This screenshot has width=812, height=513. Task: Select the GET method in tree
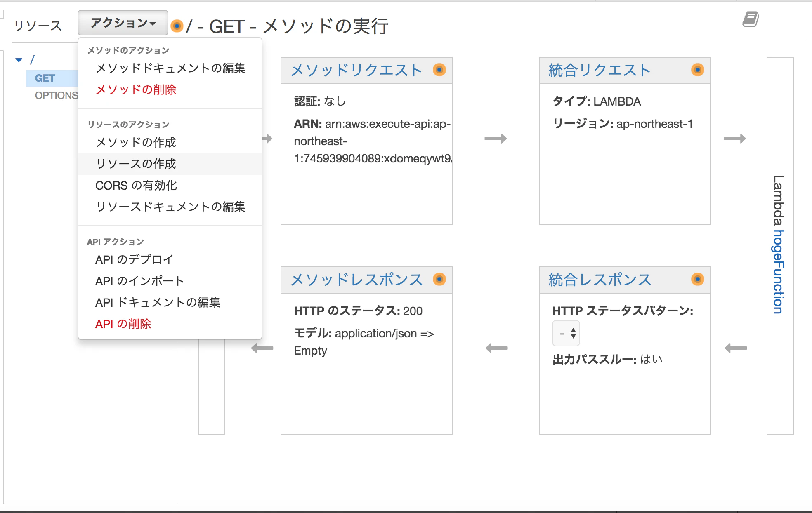coord(45,78)
